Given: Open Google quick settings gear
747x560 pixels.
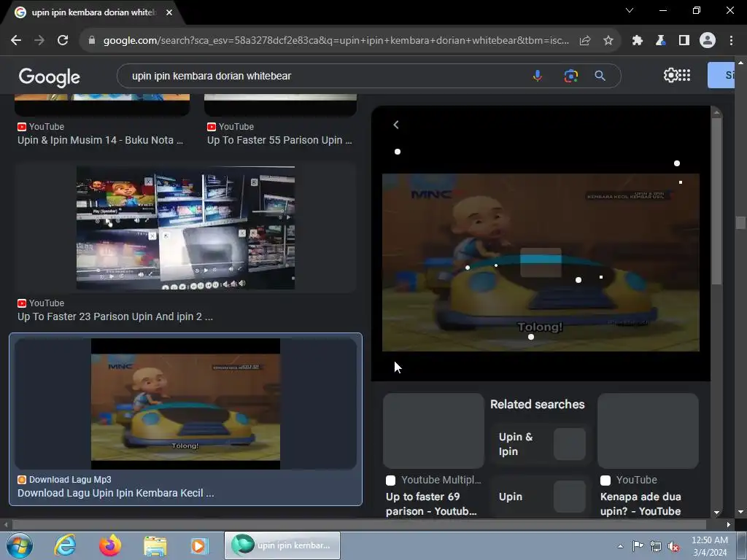Looking at the screenshot, I should click(670, 75).
